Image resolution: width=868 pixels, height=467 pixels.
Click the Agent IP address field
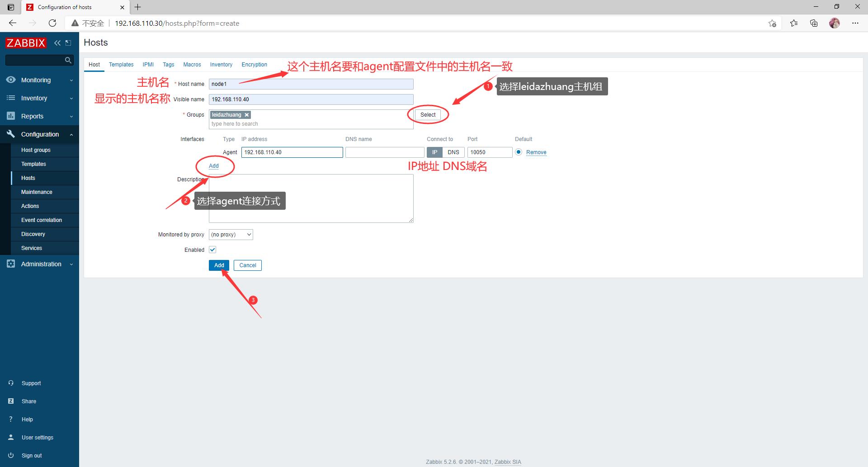pos(292,152)
